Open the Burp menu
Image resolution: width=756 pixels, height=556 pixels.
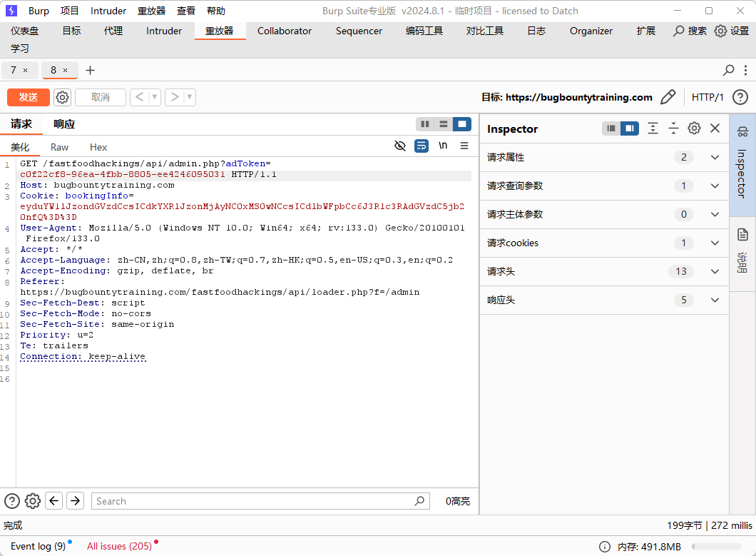39,11
